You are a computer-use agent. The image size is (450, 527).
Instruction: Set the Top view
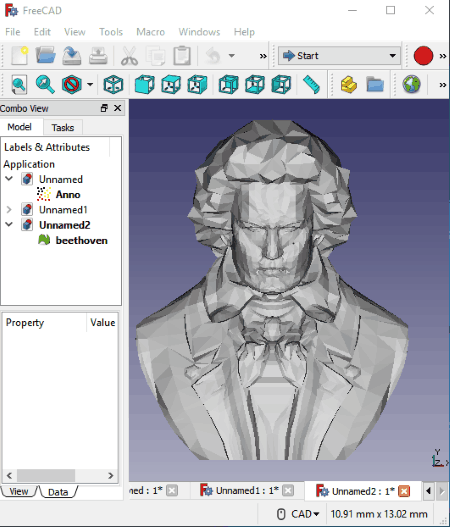pos(171,84)
